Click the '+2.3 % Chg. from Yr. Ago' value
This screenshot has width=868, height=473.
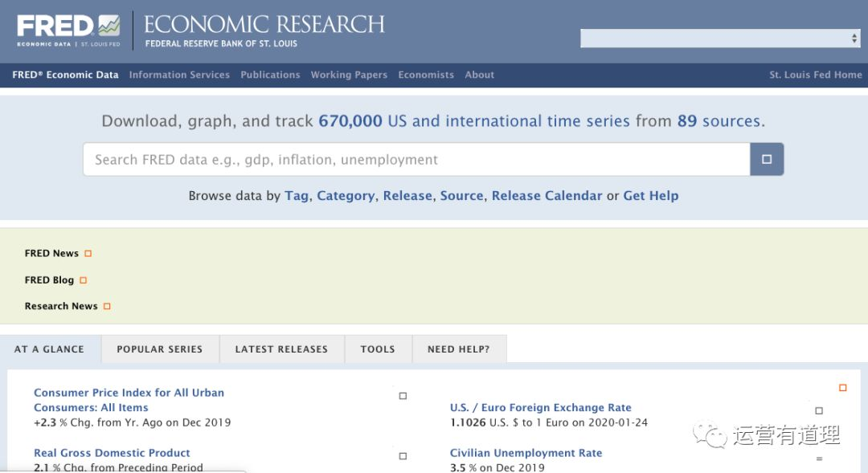[x=133, y=422]
